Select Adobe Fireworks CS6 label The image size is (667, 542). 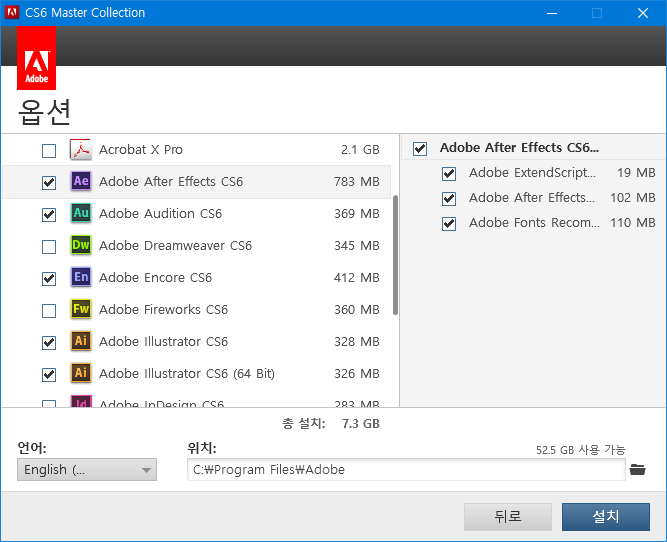(163, 309)
